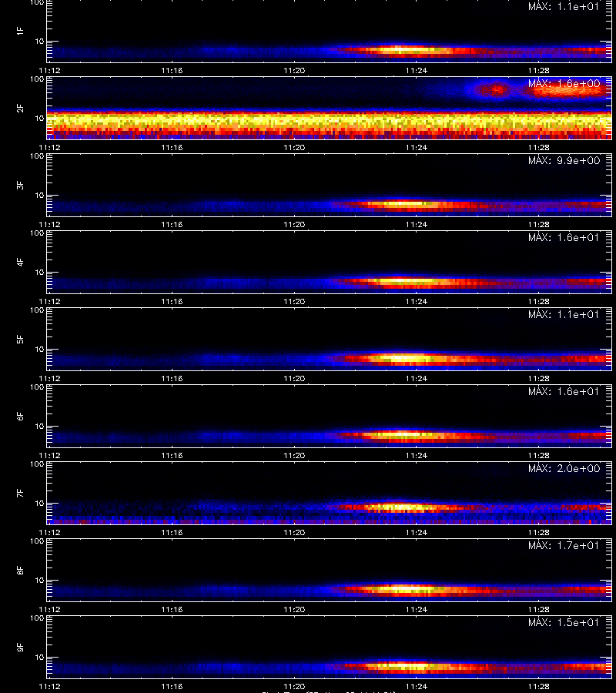
Task: Click the '100' y-axis label of the 4F panel
Action: click(x=37, y=233)
